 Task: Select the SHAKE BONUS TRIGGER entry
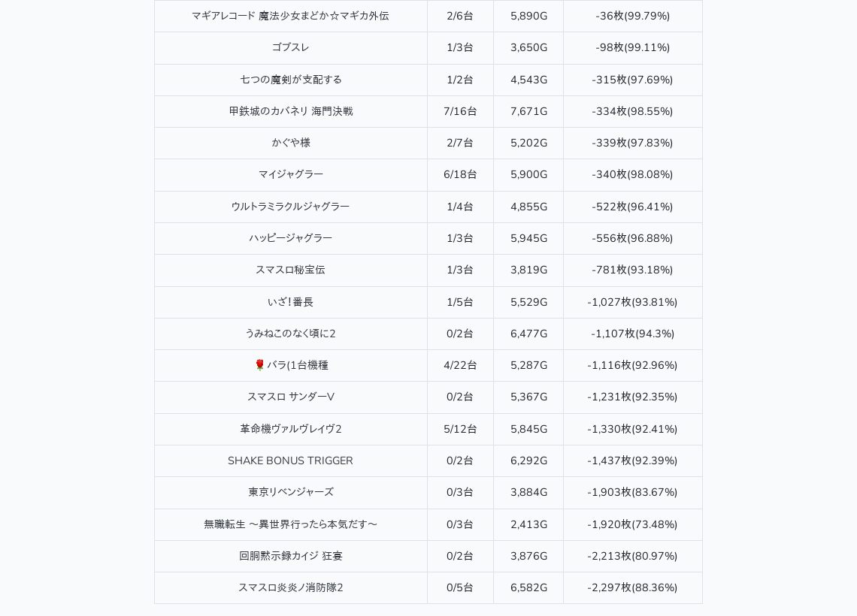[x=290, y=460]
